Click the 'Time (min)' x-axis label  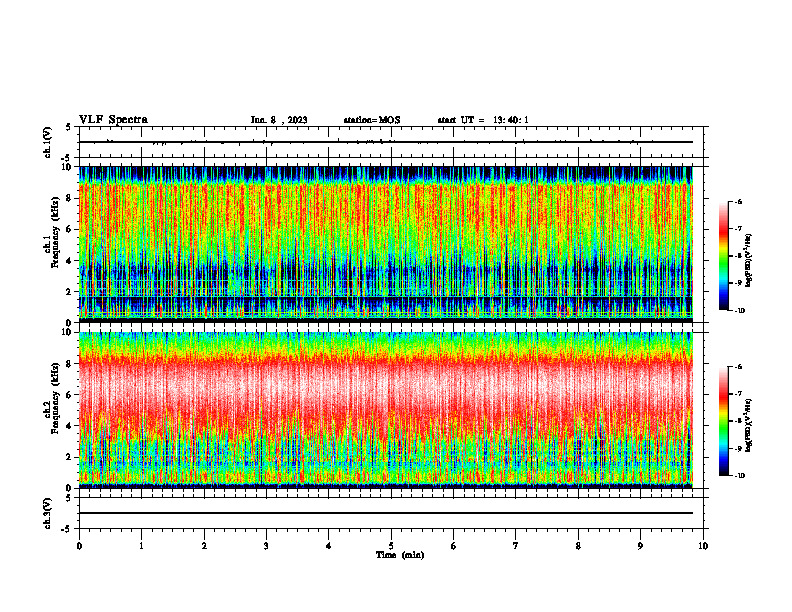400,555
